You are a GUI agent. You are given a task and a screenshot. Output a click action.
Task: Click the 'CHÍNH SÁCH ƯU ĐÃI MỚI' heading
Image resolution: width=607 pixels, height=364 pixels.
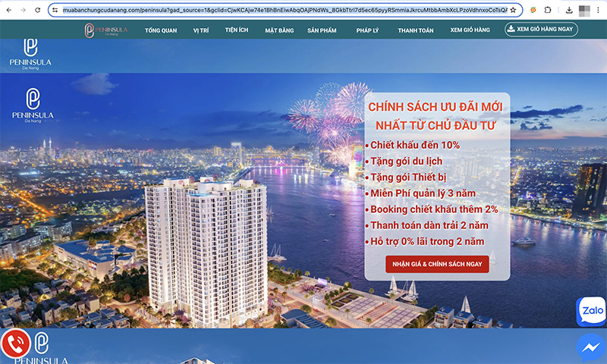436,107
